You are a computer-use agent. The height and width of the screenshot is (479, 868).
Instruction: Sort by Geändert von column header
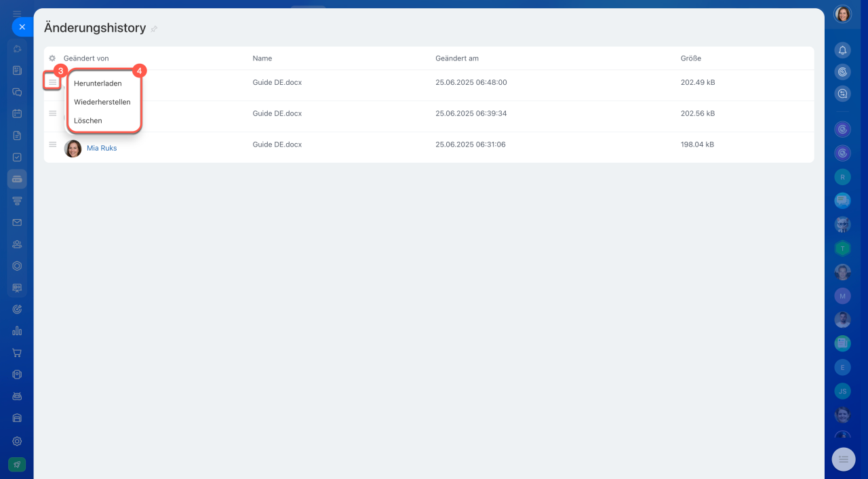click(86, 58)
